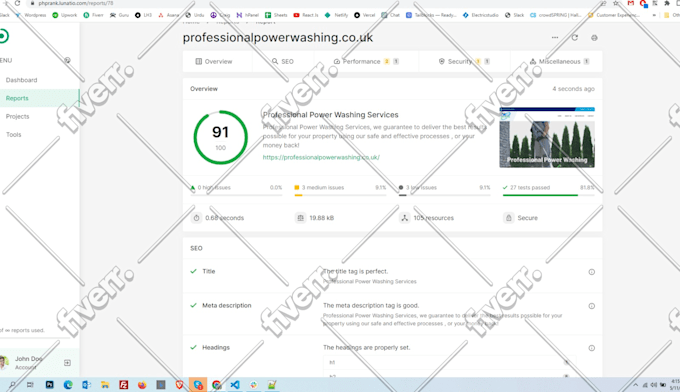The width and height of the screenshot is (680, 392).
Task: Open Brave browser from the taskbar
Action: coord(179,385)
